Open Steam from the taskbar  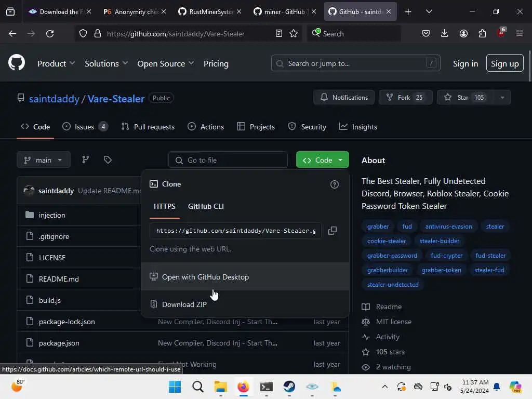(x=289, y=387)
